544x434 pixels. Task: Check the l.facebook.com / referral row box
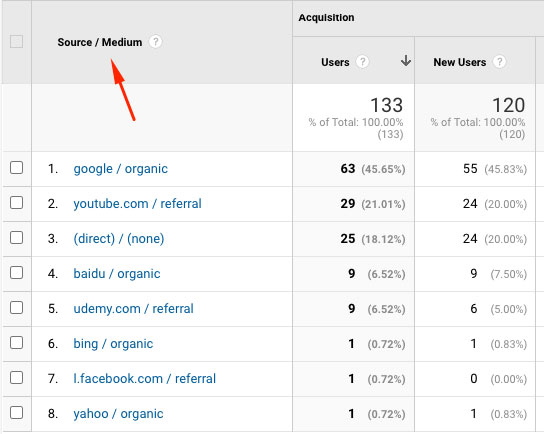pyautogui.click(x=16, y=378)
